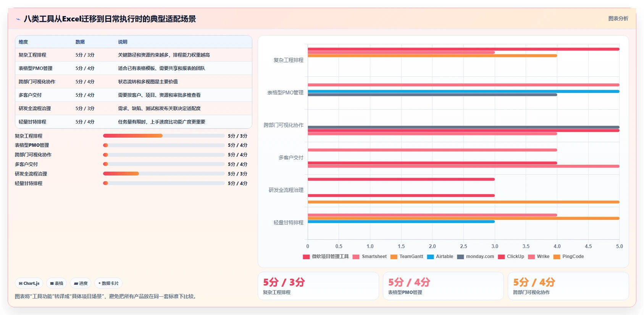Click the 研发全流程治理 y-axis label in chart
The image size is (644, 315).
pos(286,190)
